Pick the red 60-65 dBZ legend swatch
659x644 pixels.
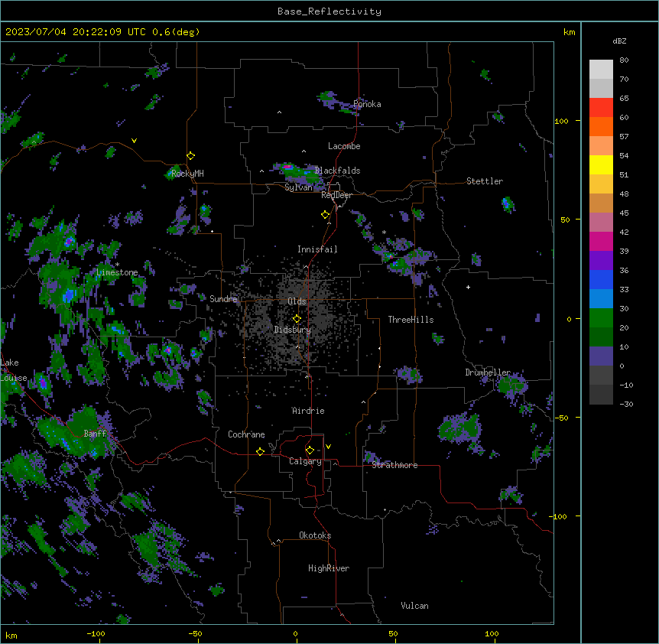coord(601,108)
